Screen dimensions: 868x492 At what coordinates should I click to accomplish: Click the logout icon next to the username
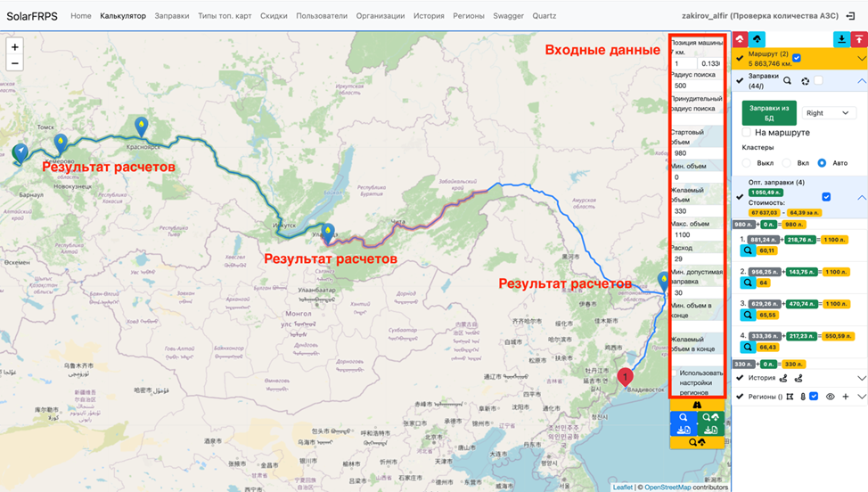[x=851, y=16]
